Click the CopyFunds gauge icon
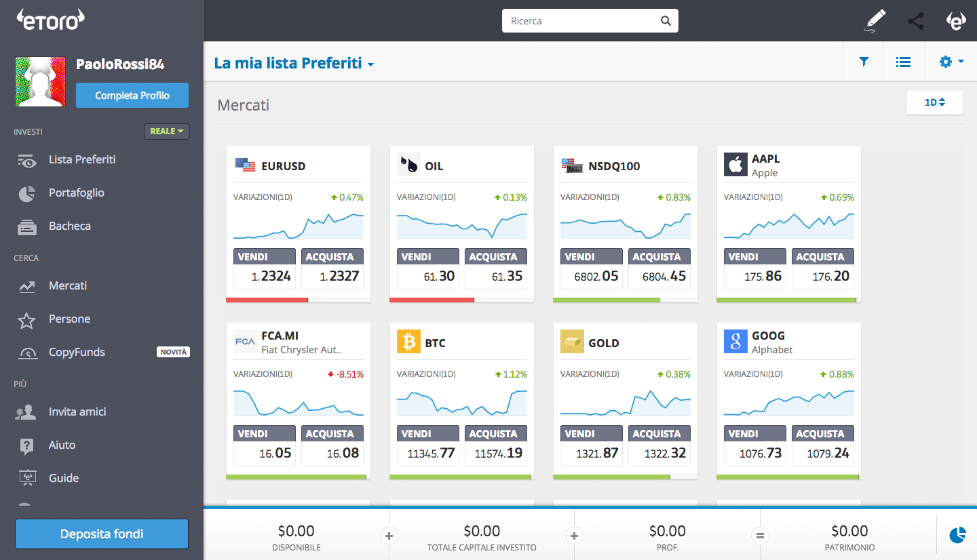This screenshot has width=977, height=560. tap(27, 353)
